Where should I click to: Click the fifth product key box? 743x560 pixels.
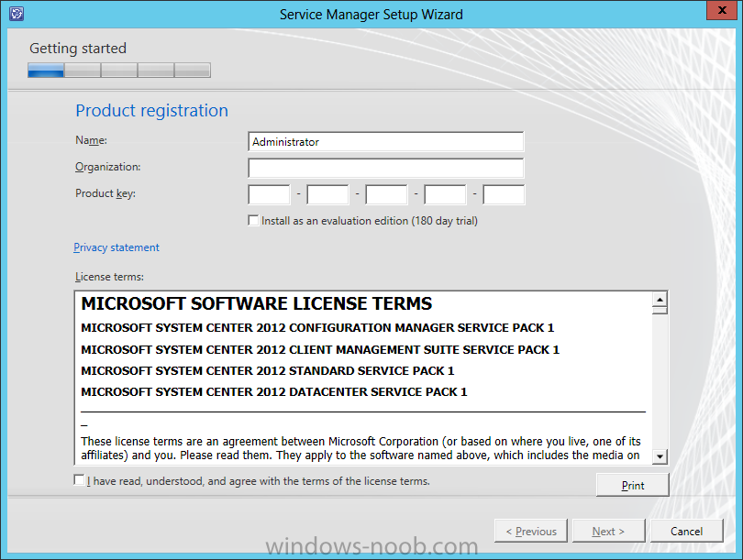[x=504, y=194]
